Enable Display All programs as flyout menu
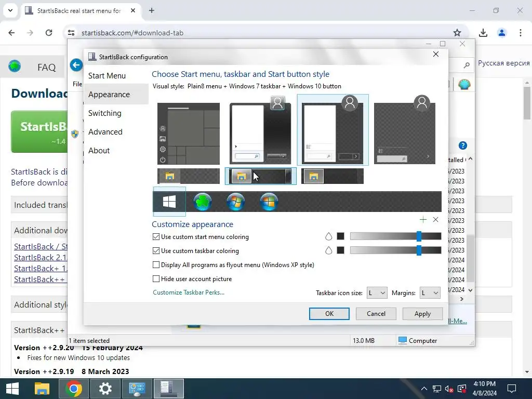532x399 pixels. [156, 264]
